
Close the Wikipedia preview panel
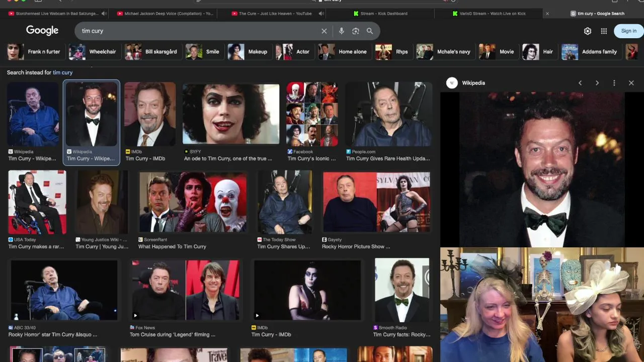tap(631, 83)
